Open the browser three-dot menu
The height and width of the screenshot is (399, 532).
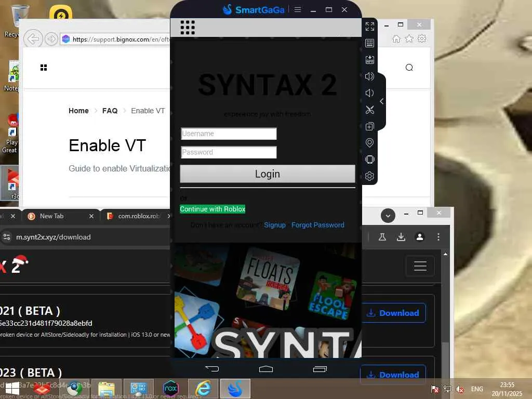(x=438, y=237)
